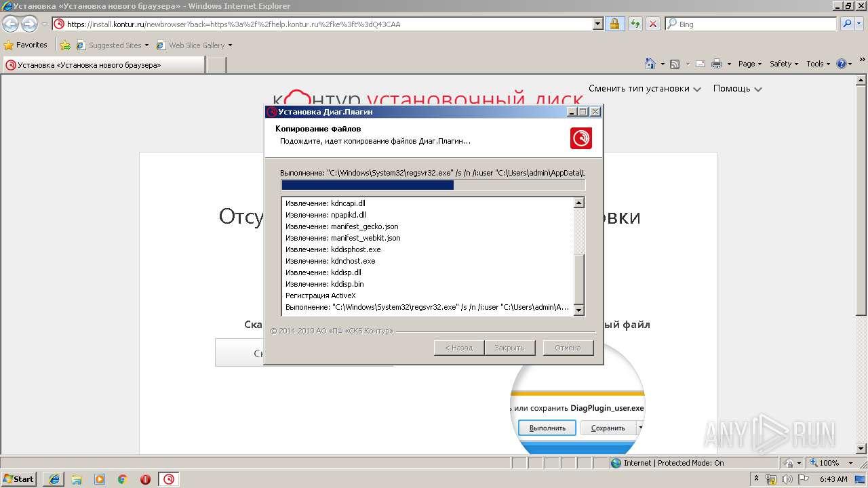Viewport: 868px width, 488px height.
Task: Click the Add to Favorites Bar icon
Action: [x=64, y=45]
